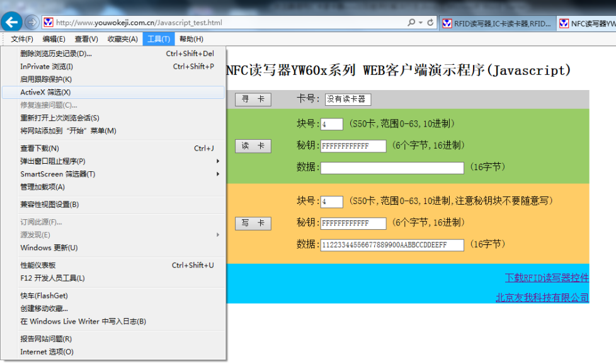Switch to the RFID读写器 browser tab
The image size is (616, 364).
point(498,23)
